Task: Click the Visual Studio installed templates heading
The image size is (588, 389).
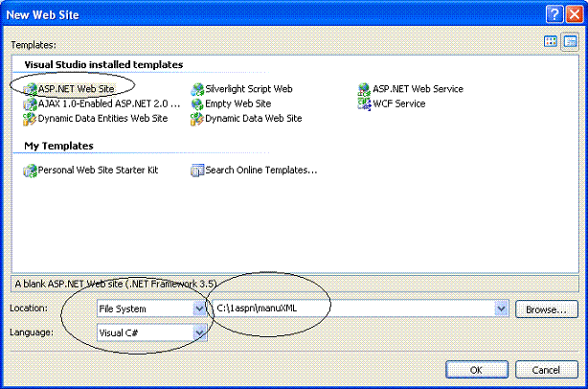Action: coord(103,64)
